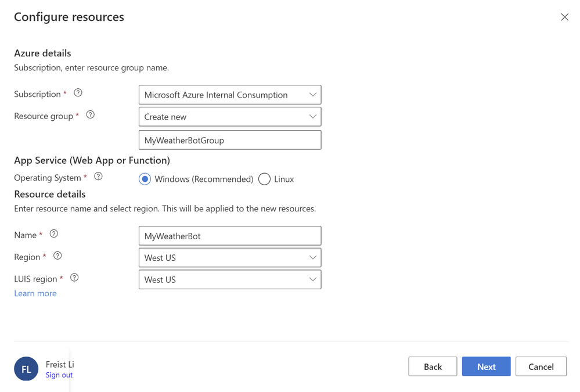Click the Resource group help icon
This screenshot has width=580, height=392.
(90, 115)
